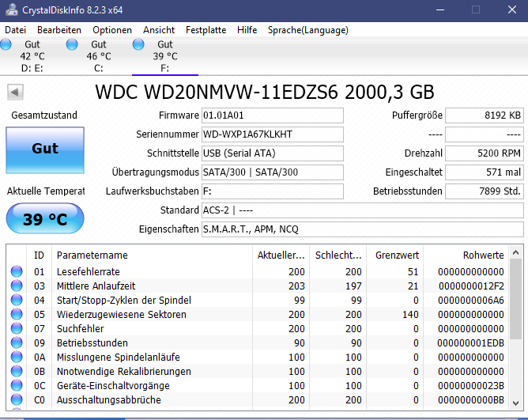Click status orb of Misslungene Spindelanläufe row
This screenshot has height=420, width=528.
(17, 357)
